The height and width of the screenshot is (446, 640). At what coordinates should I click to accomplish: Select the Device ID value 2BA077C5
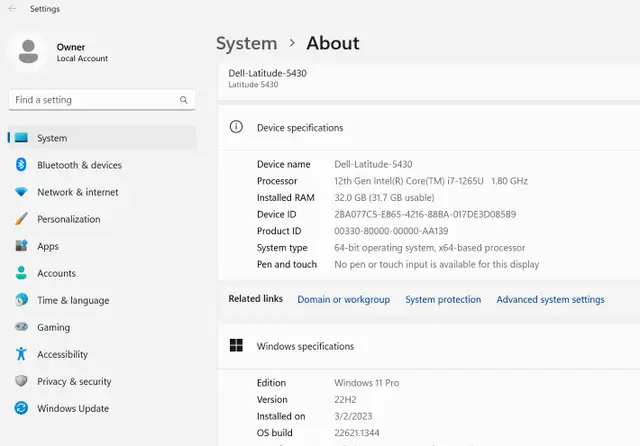point(425,214)
